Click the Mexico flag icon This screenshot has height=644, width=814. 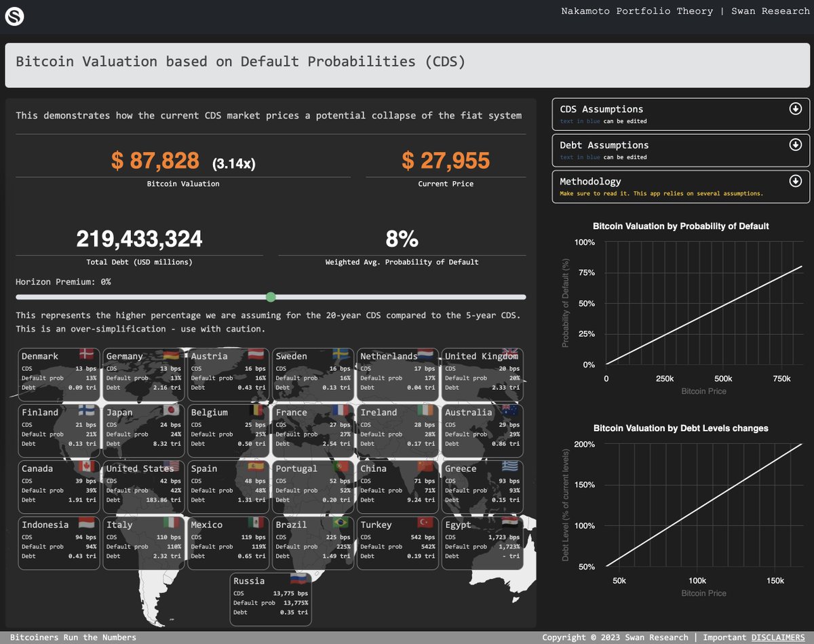(x=256, y=523)
